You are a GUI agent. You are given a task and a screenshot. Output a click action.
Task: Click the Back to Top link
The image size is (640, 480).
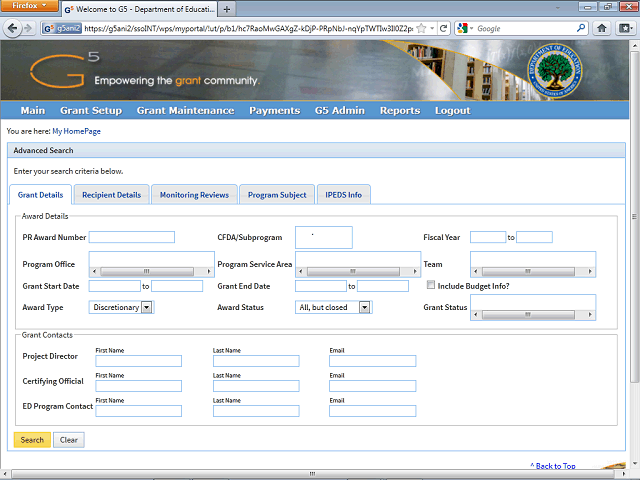tap(553, 466)
